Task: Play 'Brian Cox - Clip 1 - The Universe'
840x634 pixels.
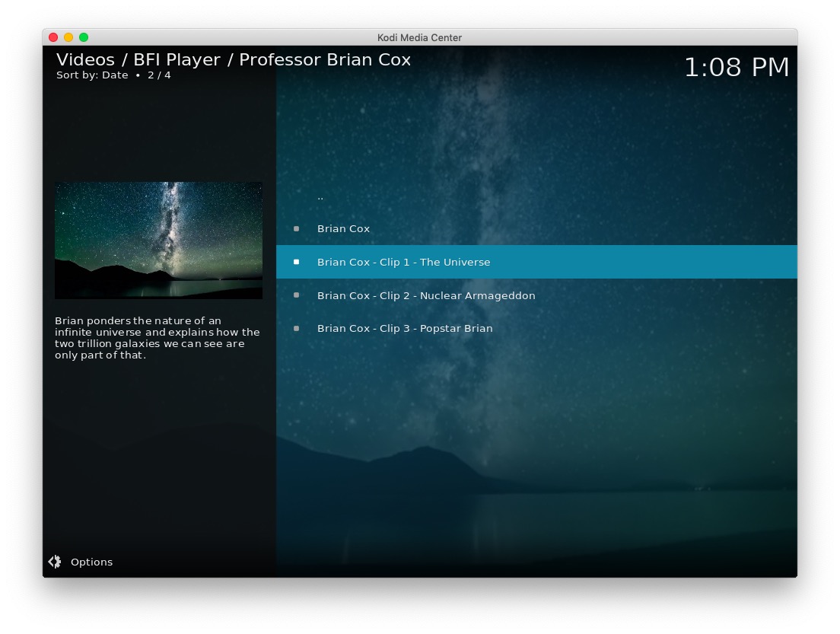Action: click(403, 262)
